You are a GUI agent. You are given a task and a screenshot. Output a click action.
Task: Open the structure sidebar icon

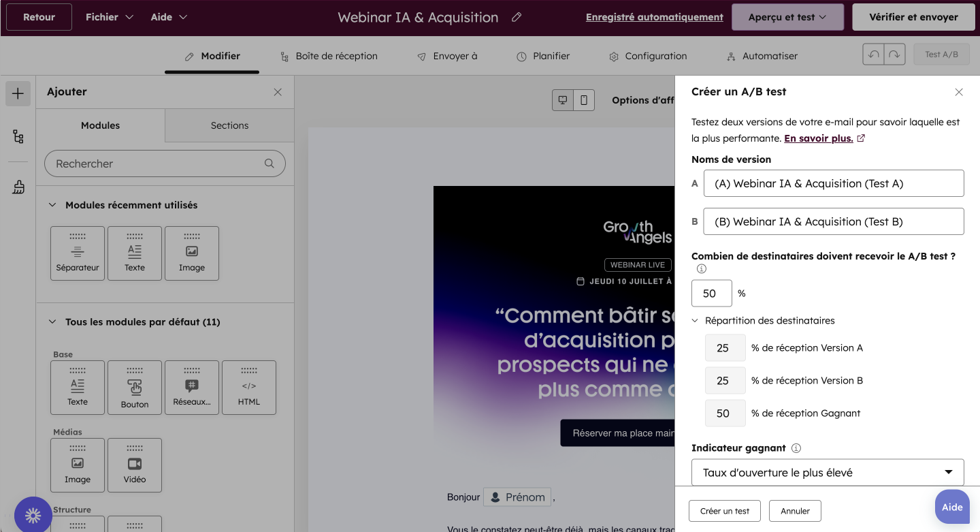coord(18,137)
